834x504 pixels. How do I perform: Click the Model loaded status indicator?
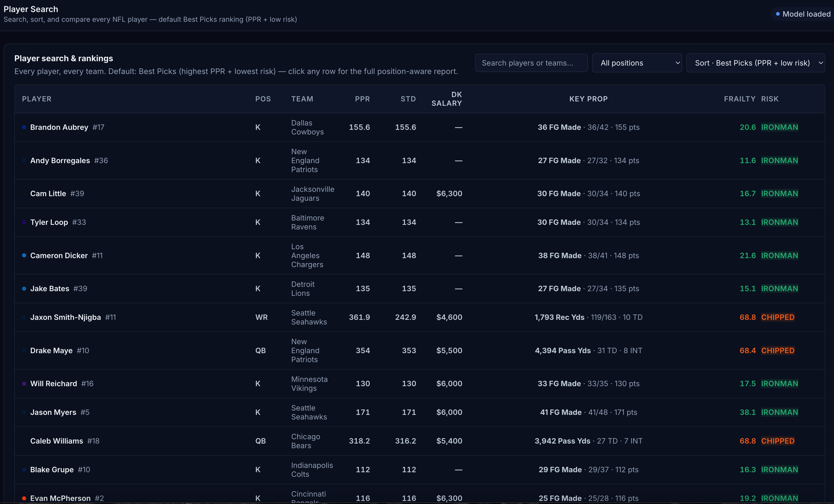(x=803, y=14)
